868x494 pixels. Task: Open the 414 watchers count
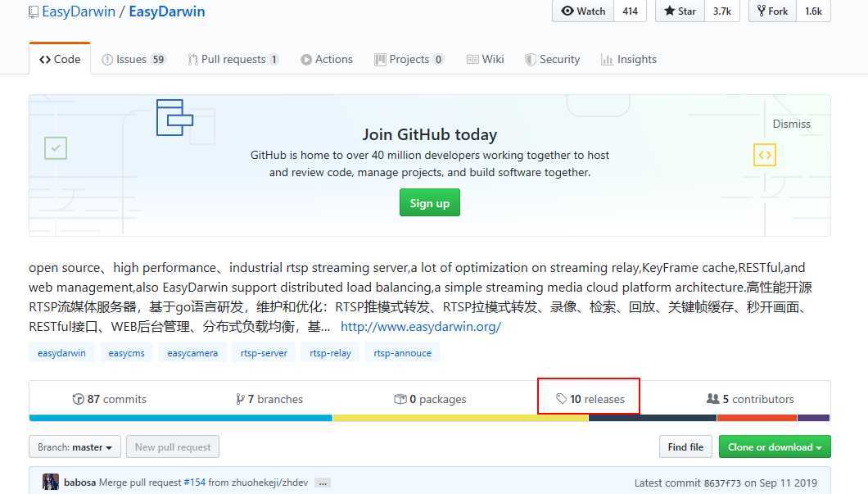(630, 11)
